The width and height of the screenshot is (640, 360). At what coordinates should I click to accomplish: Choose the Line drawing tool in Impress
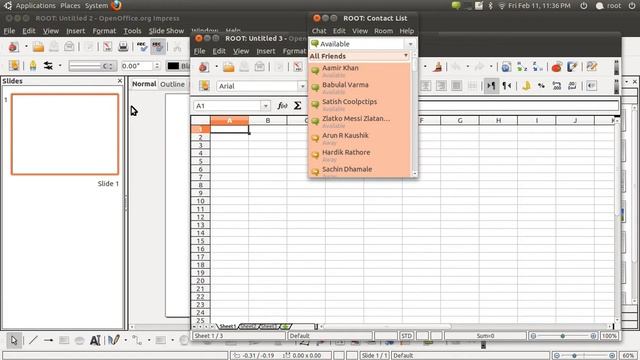(33, 340)
